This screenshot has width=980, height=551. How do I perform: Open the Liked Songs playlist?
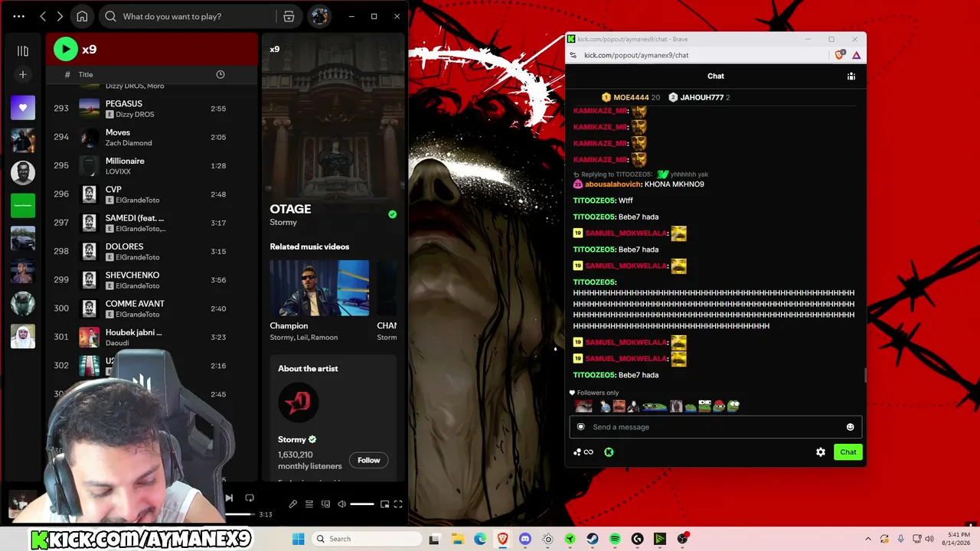click(23, 108)
